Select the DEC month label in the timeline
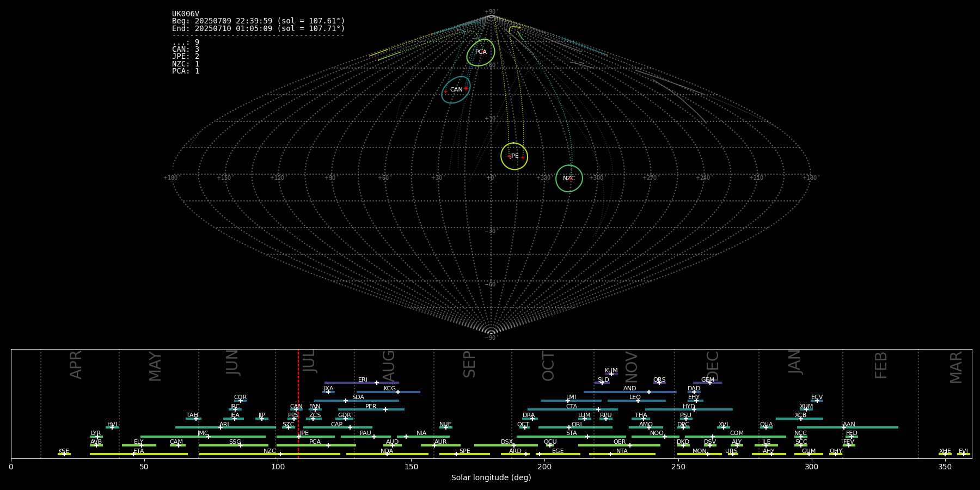Image resolution: width=980 pixels, height=490 pixels. (x=713, y=366)
